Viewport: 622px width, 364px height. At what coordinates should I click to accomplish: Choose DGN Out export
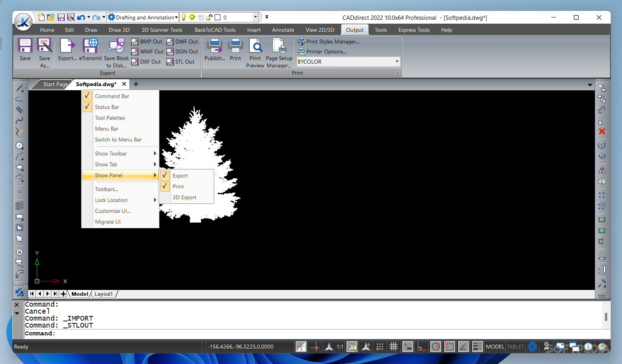[182, 52]
